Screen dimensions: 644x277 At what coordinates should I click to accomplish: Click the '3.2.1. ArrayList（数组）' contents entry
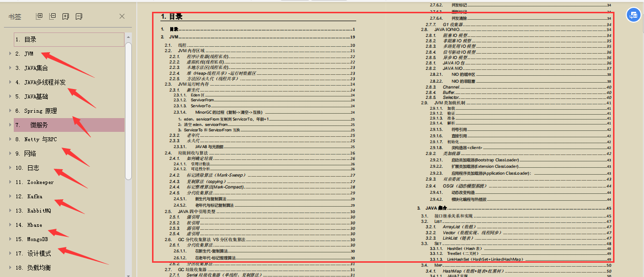click(519, 227)
